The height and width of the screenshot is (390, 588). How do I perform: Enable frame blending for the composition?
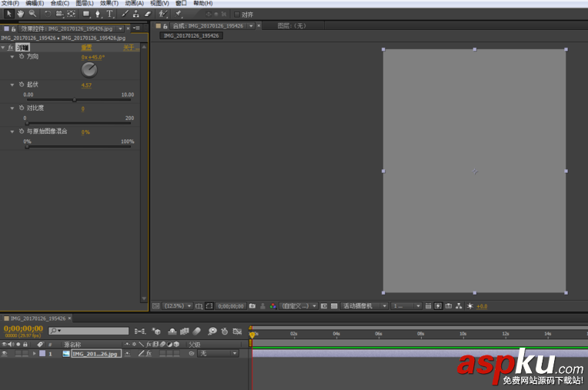point(185,332)
